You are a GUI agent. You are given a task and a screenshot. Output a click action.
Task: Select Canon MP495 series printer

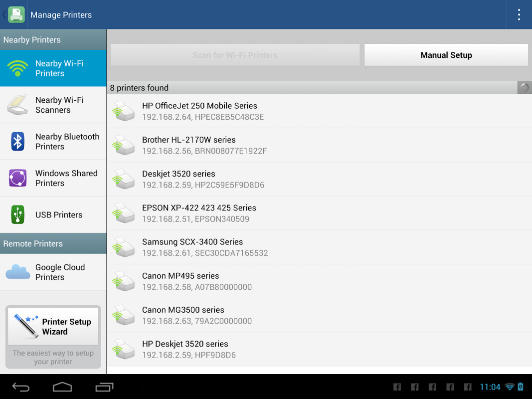pos(319,281)
